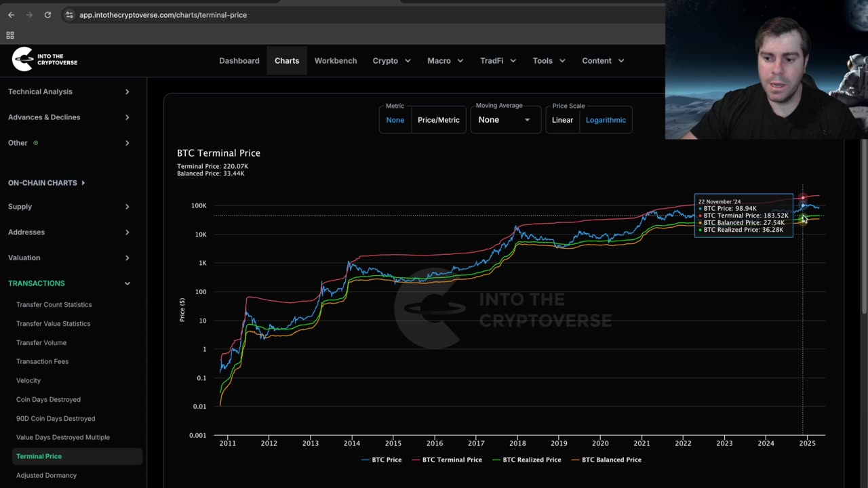Switch Price Scale to Linear
Image resolution: width=868 pixels, height=488 pixels.
point(563,120)
